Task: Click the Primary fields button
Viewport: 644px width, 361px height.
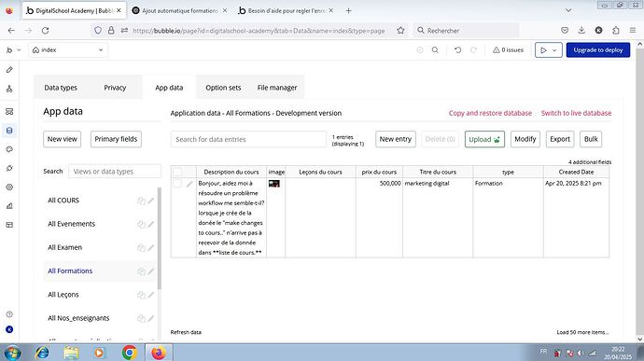Action: coord(116,139)
